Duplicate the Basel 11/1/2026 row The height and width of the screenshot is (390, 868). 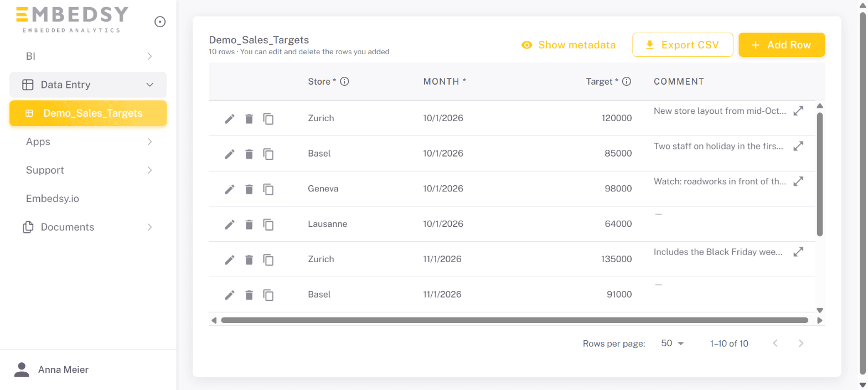coord(268,295)
